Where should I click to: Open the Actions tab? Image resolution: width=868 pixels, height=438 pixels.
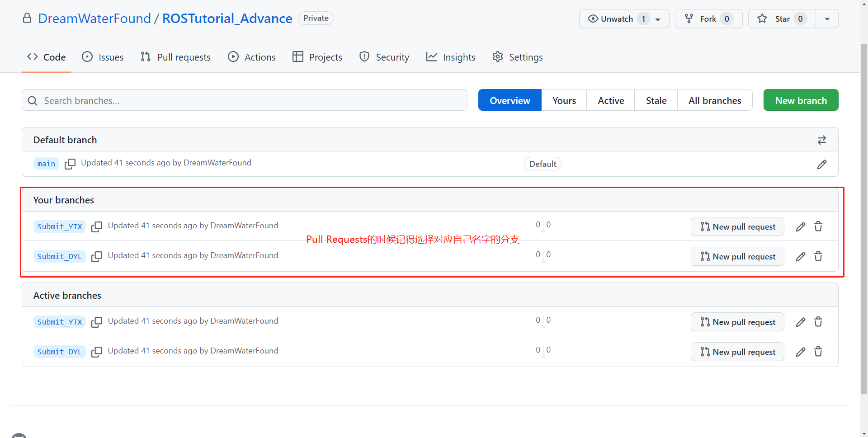point(252,57)
